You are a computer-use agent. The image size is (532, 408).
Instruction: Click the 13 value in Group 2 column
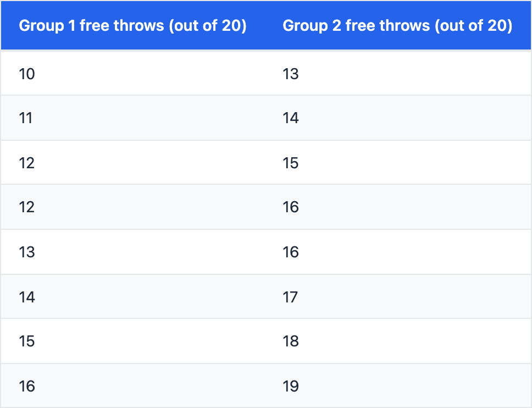[291, 74]
